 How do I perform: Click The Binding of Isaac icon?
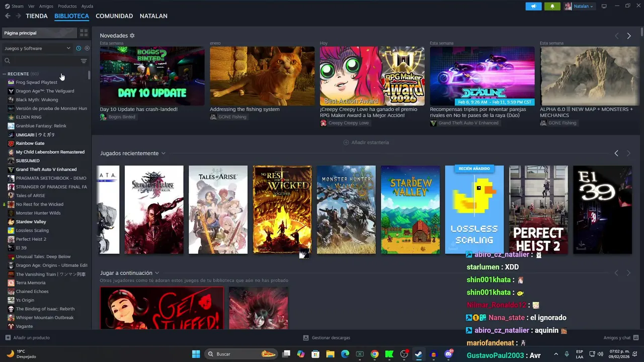[11, 309]
